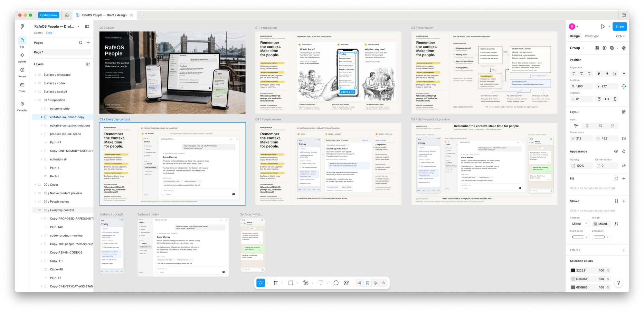Toggle constrain proportions for dimensions
This screenshot has height=312, width=644.
(624, 139)
